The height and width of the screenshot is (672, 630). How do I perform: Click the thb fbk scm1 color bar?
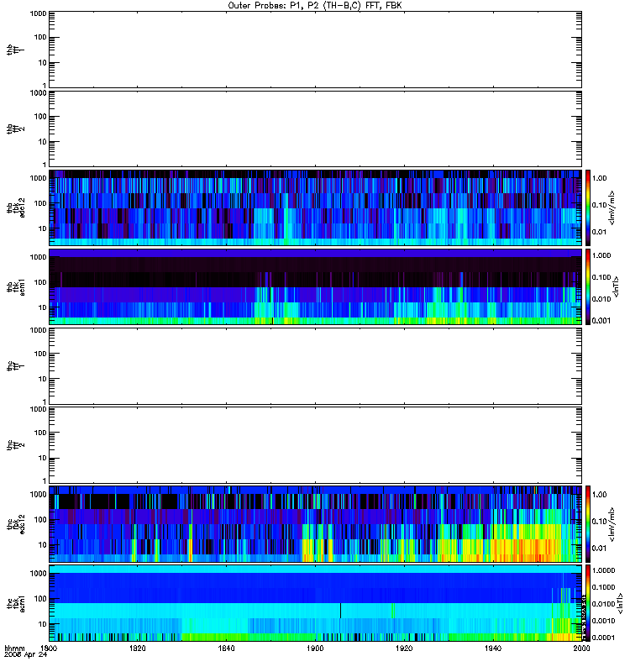[x=588, y=287]
